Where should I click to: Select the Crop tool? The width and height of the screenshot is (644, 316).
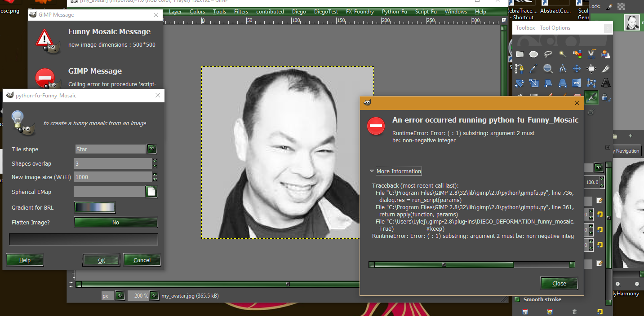point(606,69)
